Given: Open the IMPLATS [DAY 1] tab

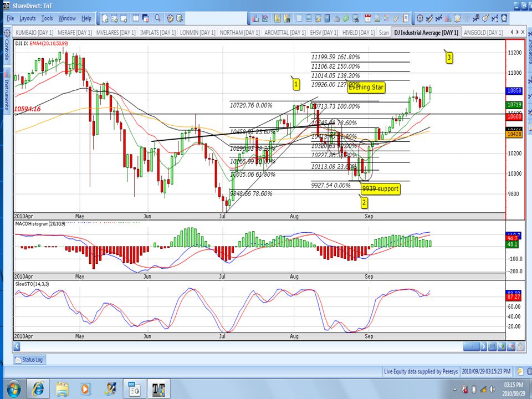Looking at the screenshot, I should [x=158, y=33].
